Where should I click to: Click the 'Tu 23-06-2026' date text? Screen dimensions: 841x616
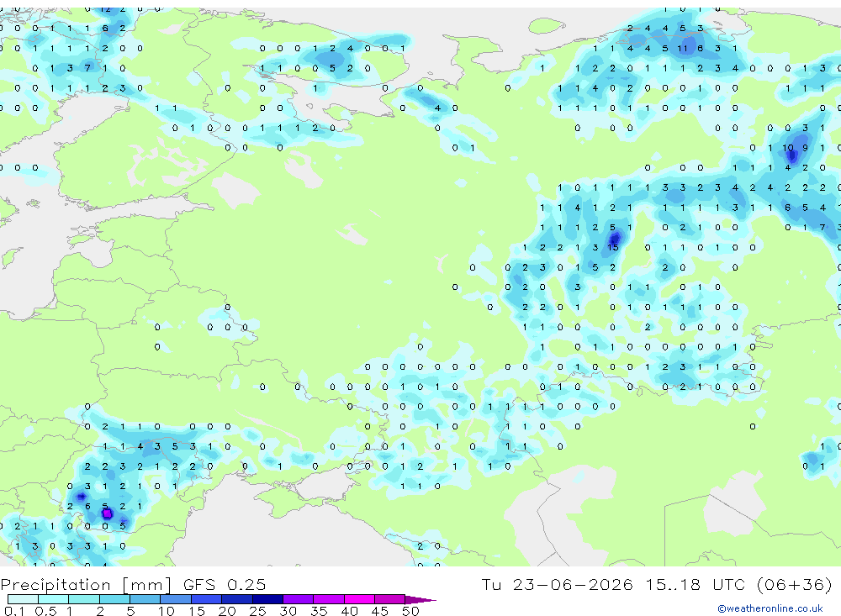click(x=557, y=584)
